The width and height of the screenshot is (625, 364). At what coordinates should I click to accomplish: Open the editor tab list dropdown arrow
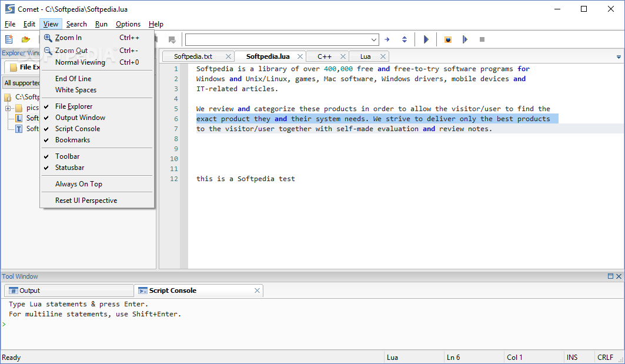[x=619, y=57]
